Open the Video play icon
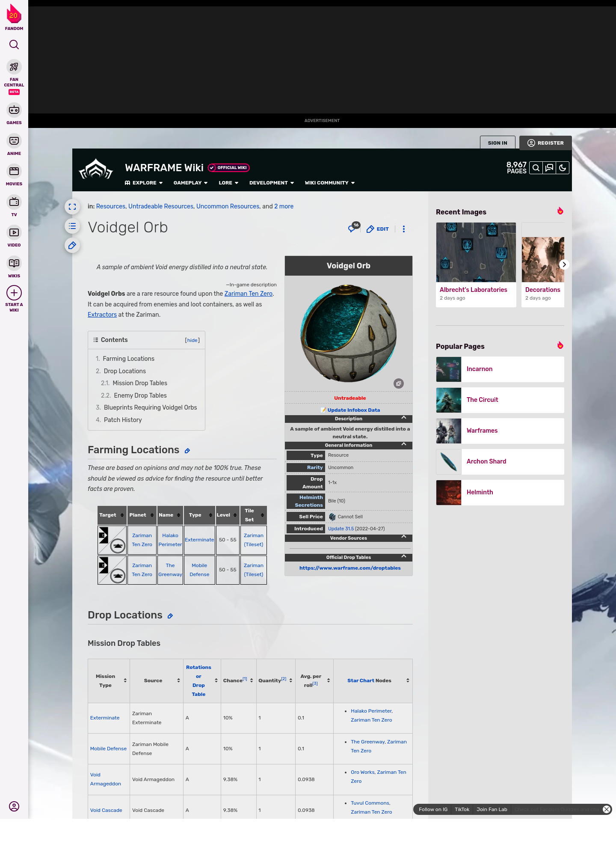The width and height of the screenshot is (616, 856). pos(14,232)
